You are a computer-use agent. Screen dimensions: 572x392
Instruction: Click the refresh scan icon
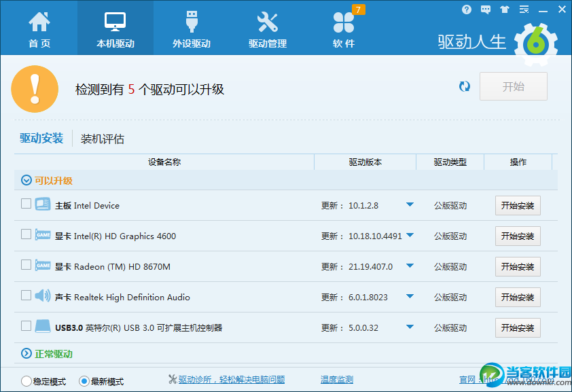[465, 86]
